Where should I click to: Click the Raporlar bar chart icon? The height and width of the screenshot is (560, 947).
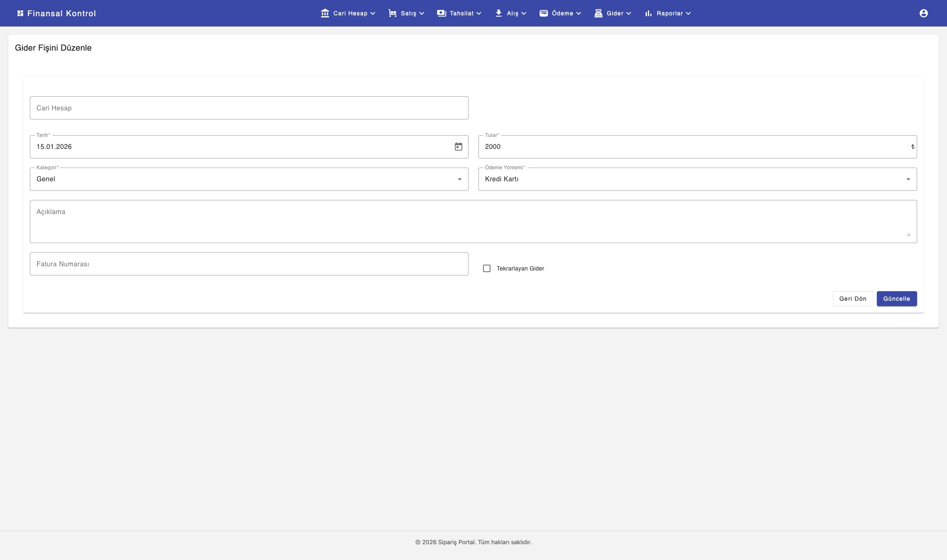pos(648,13)
